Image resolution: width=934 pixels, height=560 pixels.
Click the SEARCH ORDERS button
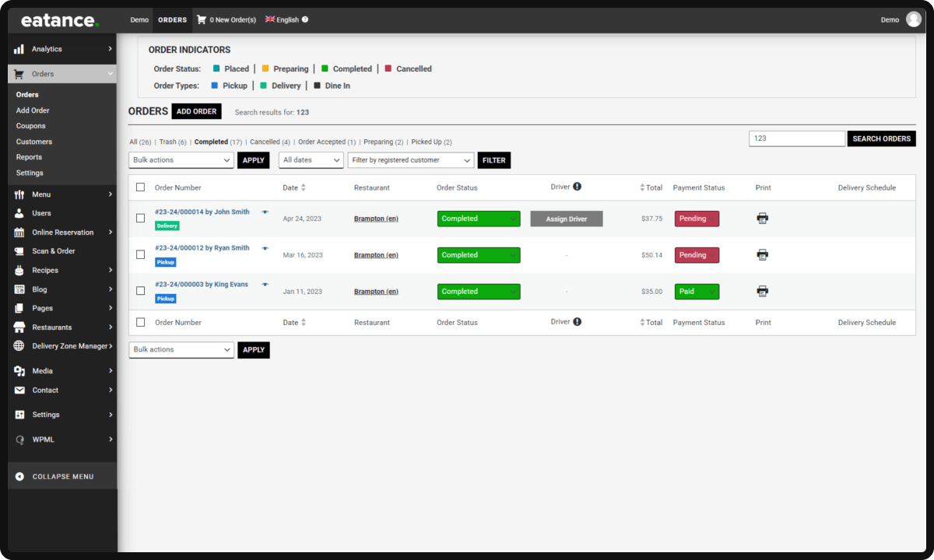coord(881,138)
